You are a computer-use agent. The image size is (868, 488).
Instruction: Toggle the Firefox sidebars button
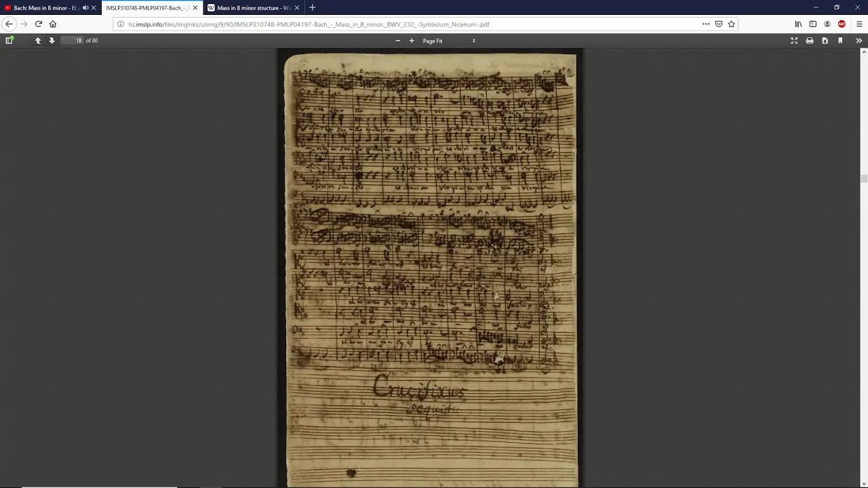[x=812, y=24]
